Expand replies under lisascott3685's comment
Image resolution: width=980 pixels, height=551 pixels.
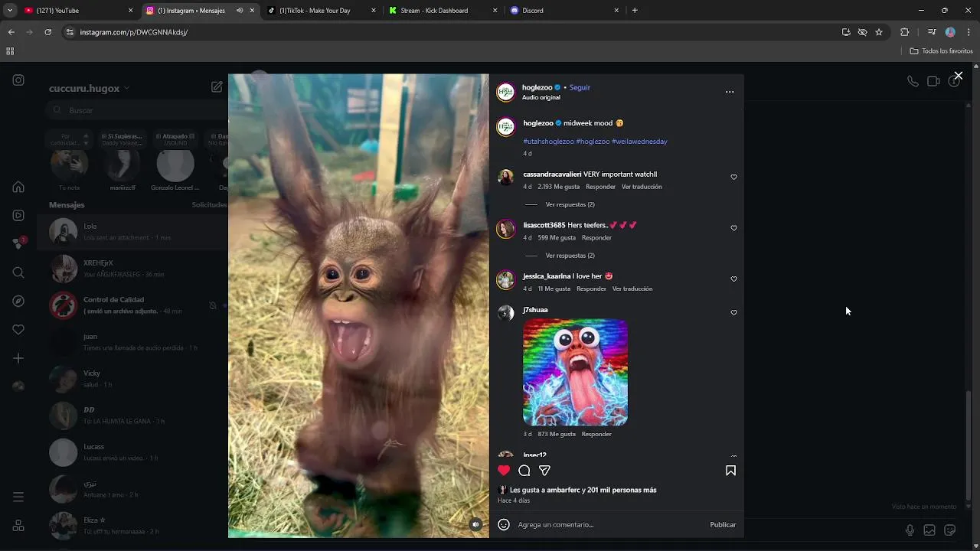coord(570,256)
